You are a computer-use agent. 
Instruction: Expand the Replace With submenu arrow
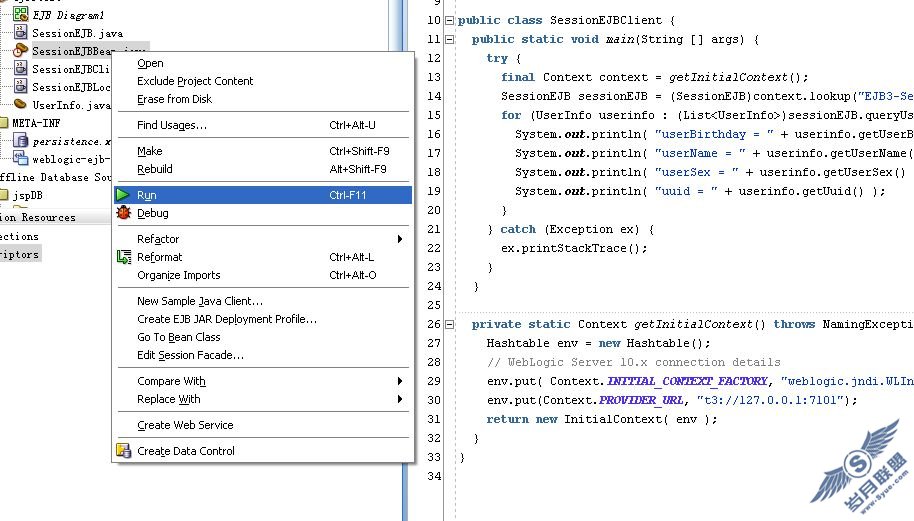[x=400, y=399]
